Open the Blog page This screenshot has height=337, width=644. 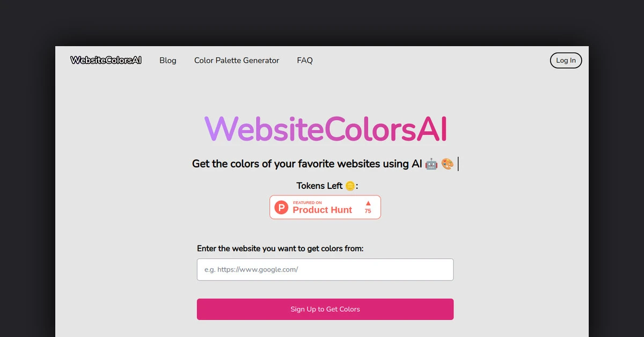click(x=168, y=60)
